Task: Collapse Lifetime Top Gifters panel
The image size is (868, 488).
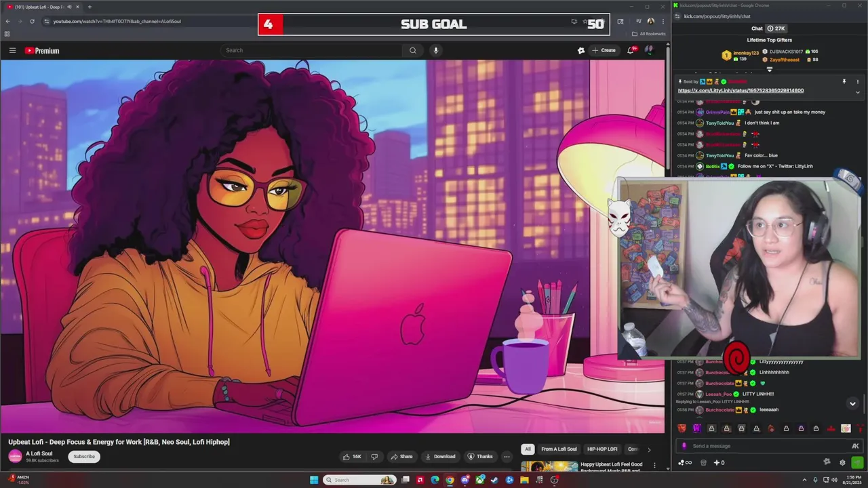Action: coord(770,69)
